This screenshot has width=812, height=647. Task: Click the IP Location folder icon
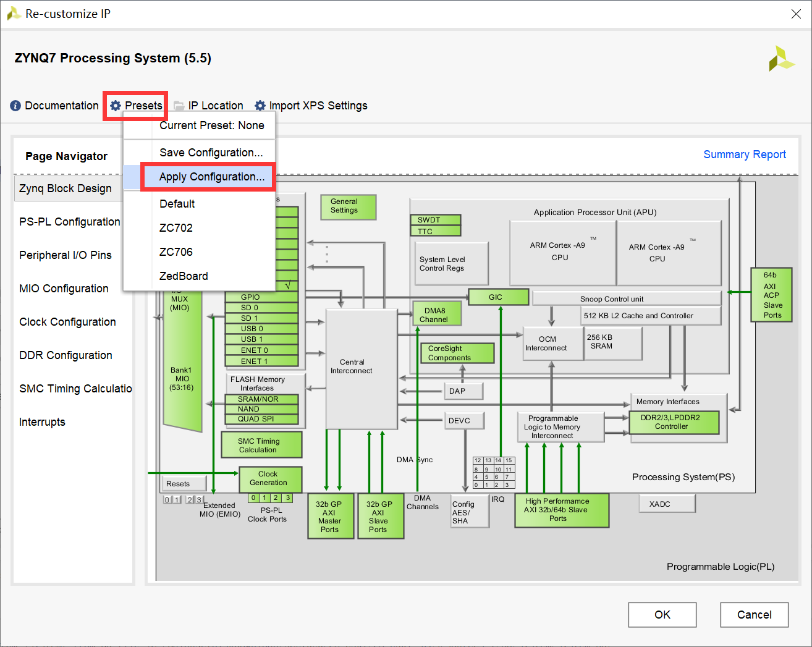[179, 106]
